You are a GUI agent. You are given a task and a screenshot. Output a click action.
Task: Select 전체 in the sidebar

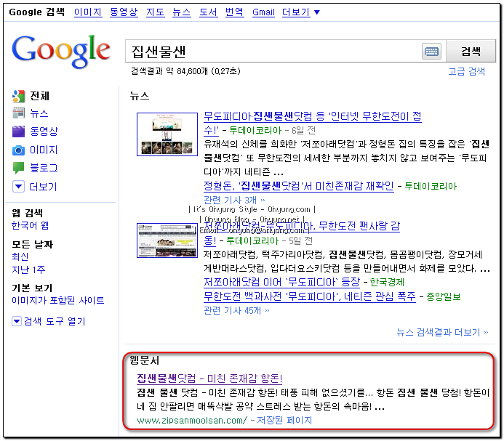click(40, 96)
